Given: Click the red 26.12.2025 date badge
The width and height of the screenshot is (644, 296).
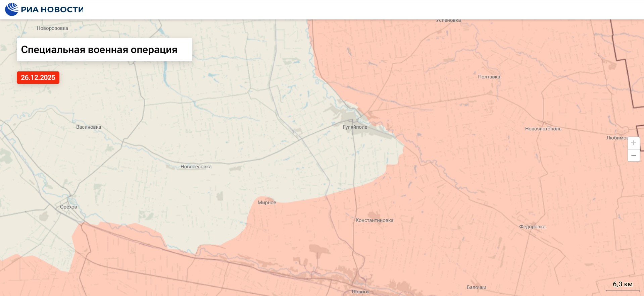Looking at the screenshot, I should coord(38,77).
